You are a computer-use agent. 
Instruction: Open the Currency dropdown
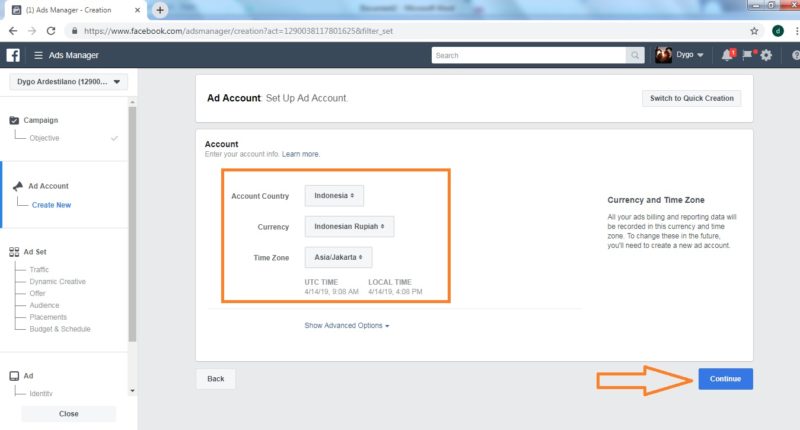click(349, 226)
